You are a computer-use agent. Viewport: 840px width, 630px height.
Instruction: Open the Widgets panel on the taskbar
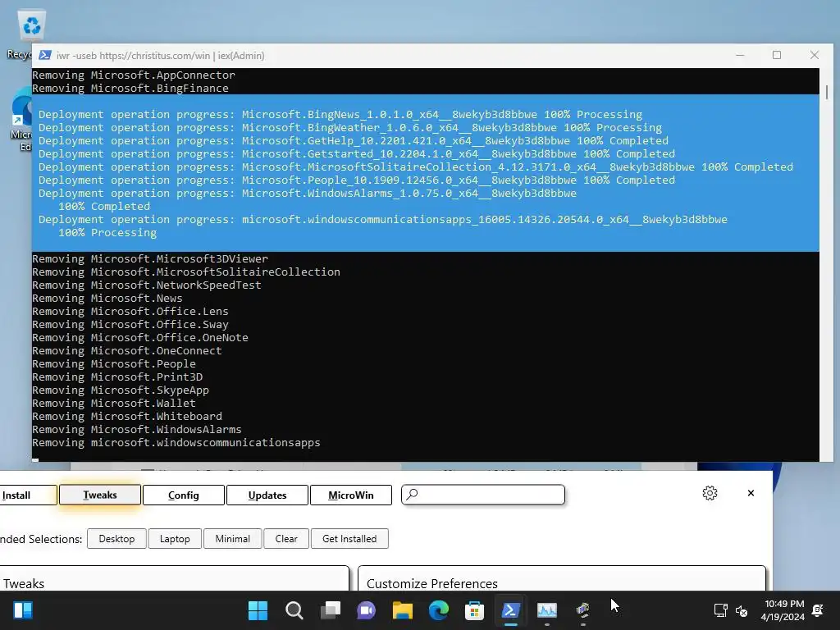click(x=23, y=610)
